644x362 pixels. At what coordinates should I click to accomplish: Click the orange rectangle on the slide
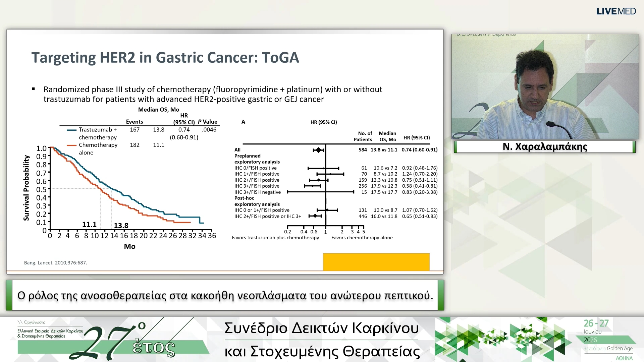point(376,262)
